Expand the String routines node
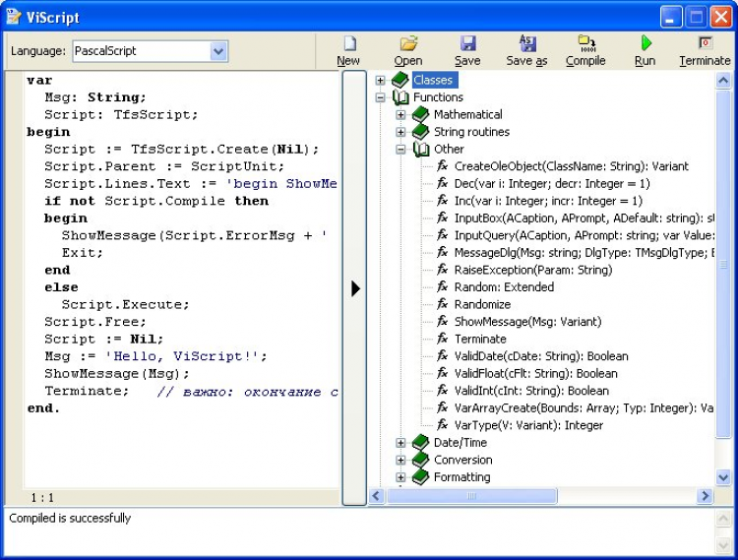Image resolution: width=738 pixels, height=560 pixels. click(400, 132)
